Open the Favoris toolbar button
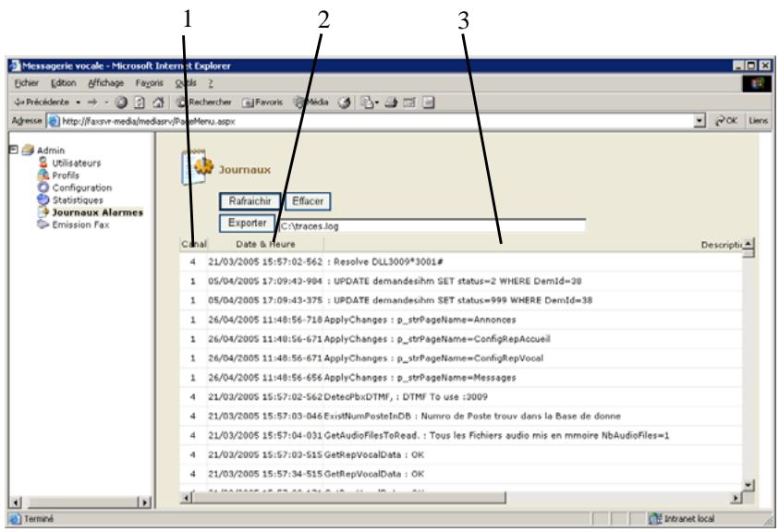 [x=262, y=103]
